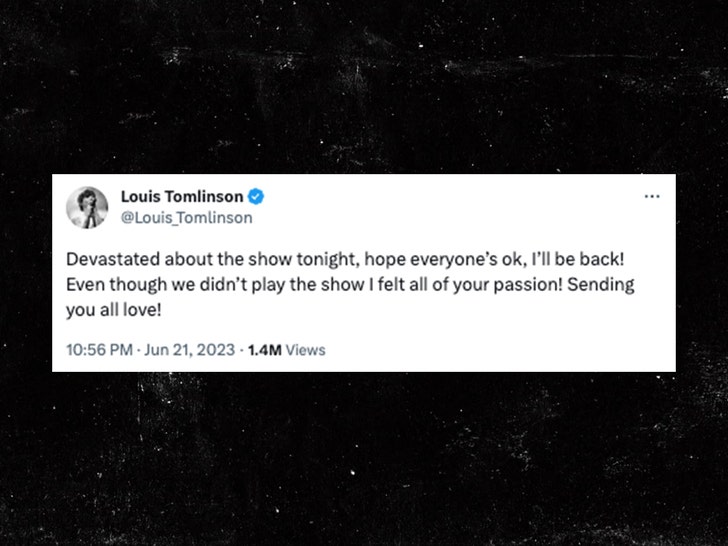Click the blue verified checkmark badge

coord(256,196)
